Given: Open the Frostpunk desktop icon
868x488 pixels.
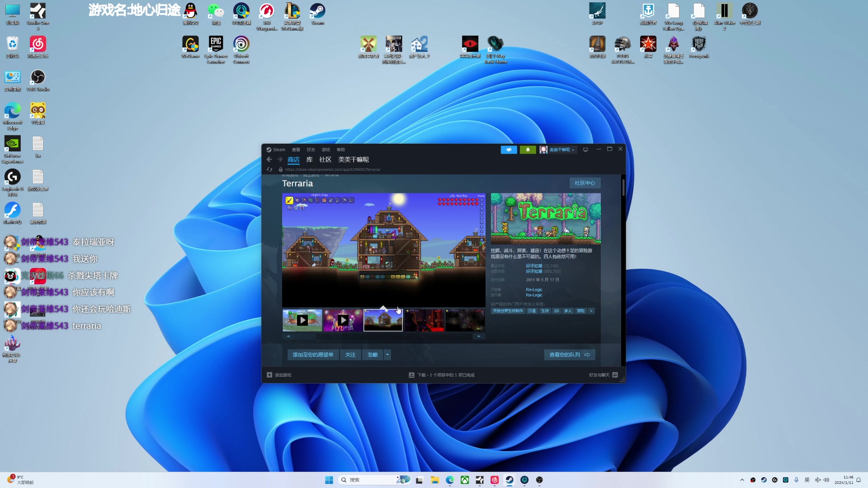Looking at the screenshot, I should click(x=699, y=47).
